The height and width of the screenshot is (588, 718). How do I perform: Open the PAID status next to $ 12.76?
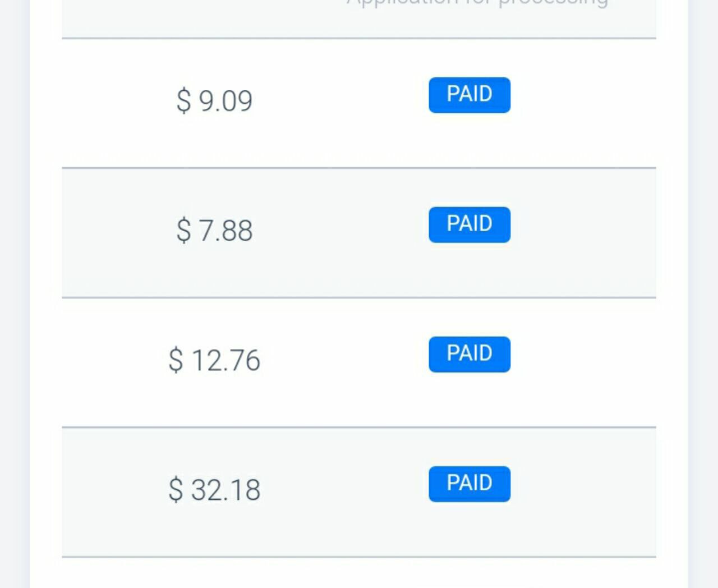pyautogui.click(x=470, y=354)
